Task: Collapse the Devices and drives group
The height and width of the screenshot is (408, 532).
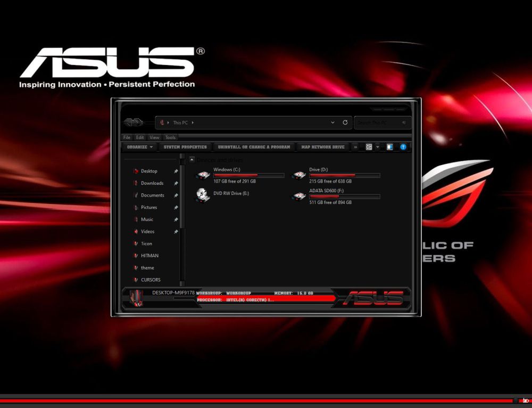Action: click(192, 159)
